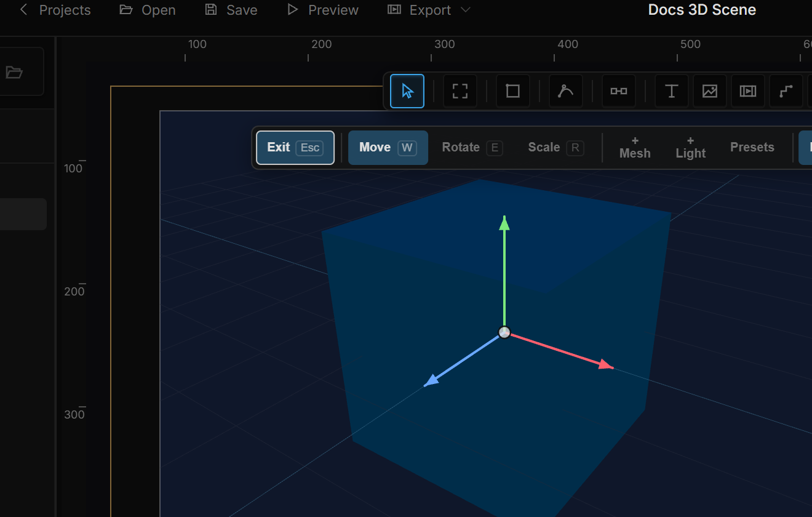The image size is (812, 517).
Task: Choose the image insert tool
Action: click(x=710, y=91)
